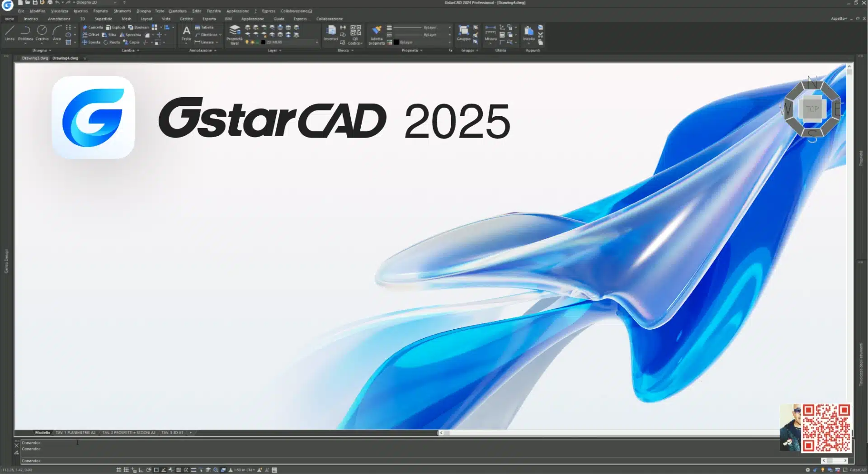Click the Boolean tool

tap(138, 27)
